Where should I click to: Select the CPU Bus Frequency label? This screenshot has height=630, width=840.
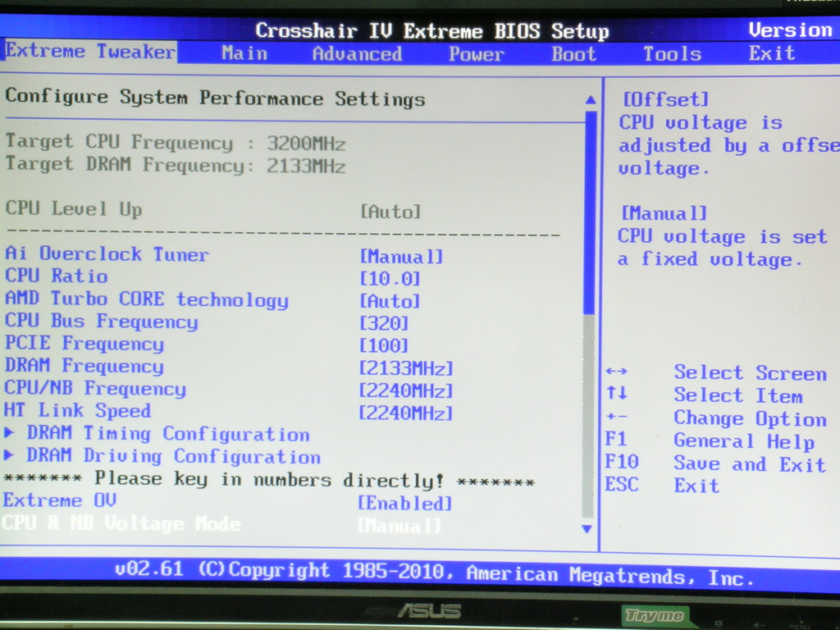[101, 321]
